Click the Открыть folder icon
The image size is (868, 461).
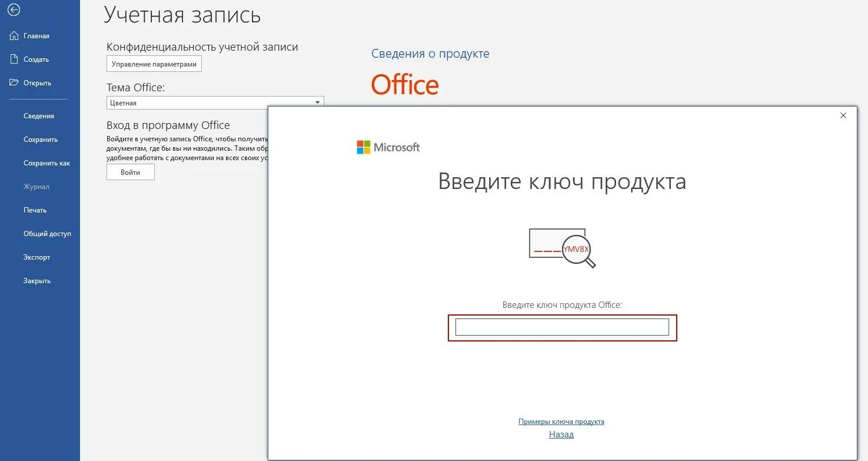coord(14,83)
